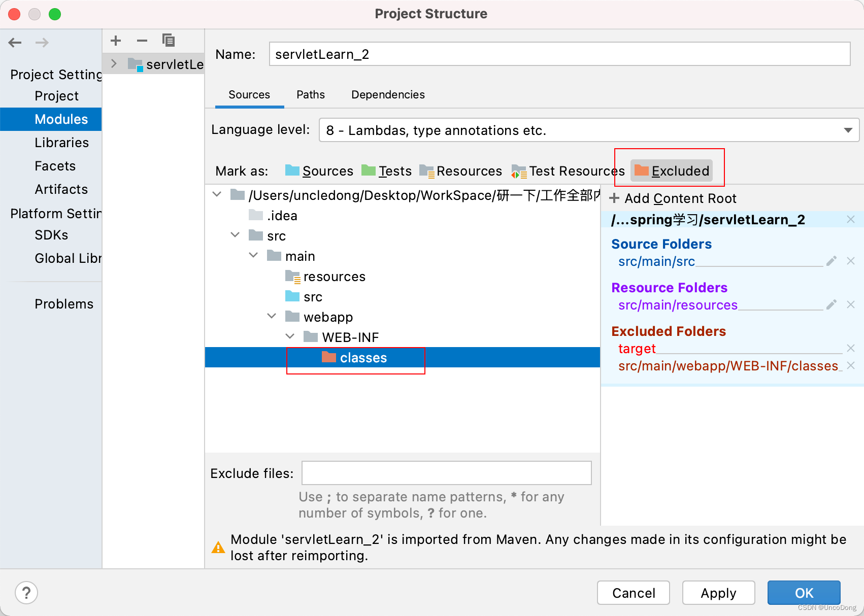The height and width of the screenshot is (616, 864).
Task: Toggle Excluded mark for folder
Action: click(672, 171)
